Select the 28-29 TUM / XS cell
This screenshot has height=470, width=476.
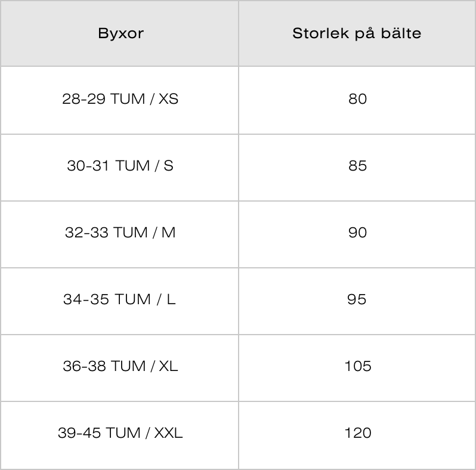point(120,100)
